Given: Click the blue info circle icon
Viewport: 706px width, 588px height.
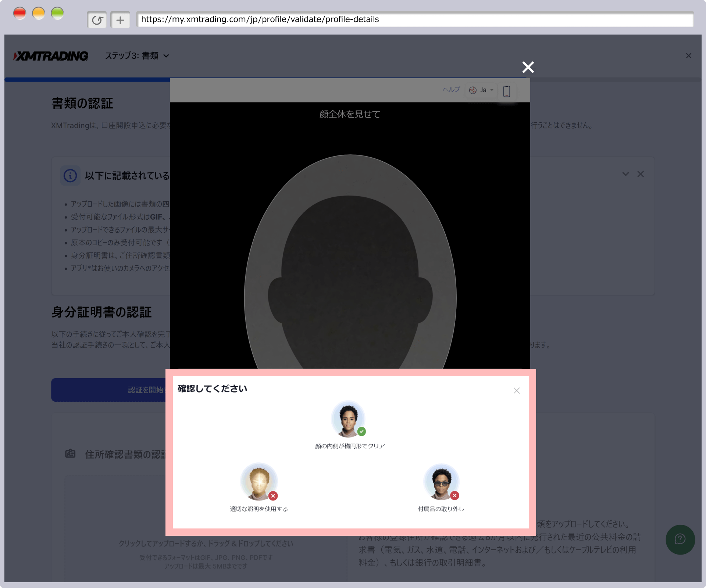Looking at the screenshot, I should click(70, 176).
